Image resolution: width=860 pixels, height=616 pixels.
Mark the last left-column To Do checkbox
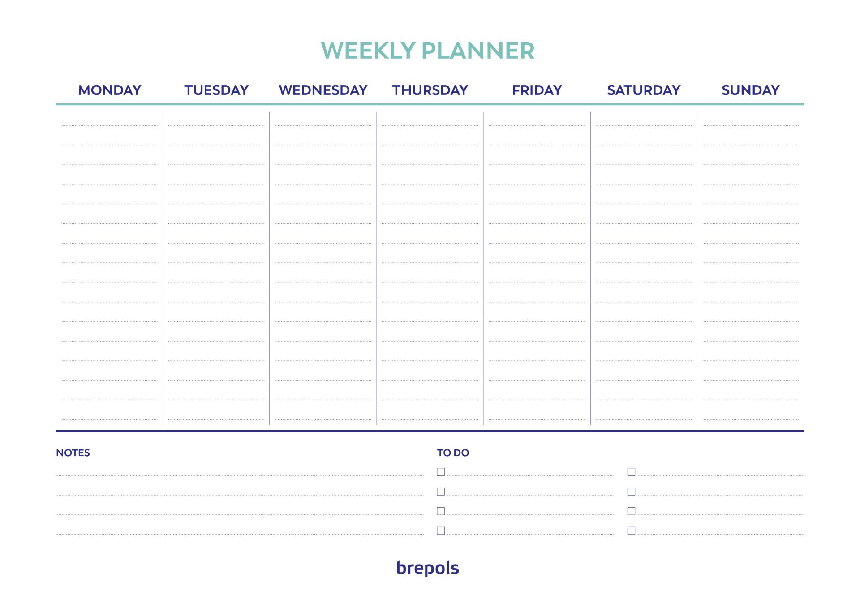coord(441,530)
